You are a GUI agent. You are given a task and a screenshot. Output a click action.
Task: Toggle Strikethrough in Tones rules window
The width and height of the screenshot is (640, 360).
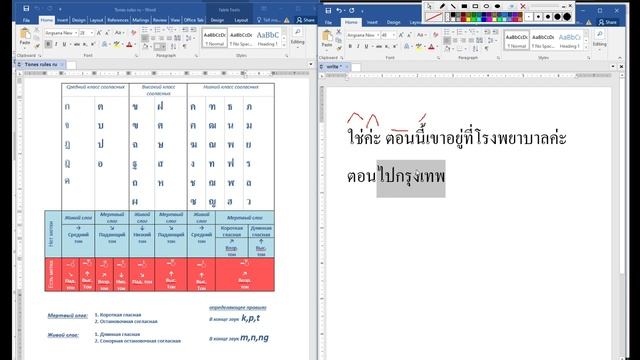point(76,44)
